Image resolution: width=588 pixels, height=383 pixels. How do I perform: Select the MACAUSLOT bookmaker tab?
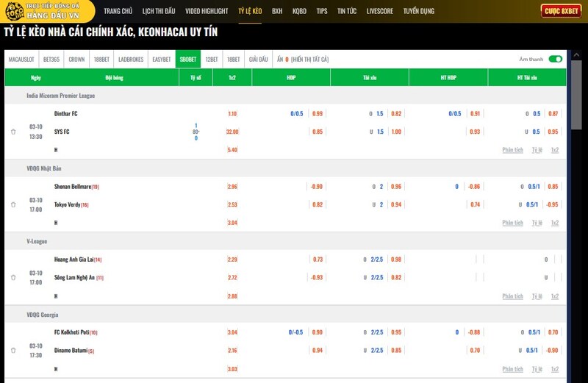point(21,60)
